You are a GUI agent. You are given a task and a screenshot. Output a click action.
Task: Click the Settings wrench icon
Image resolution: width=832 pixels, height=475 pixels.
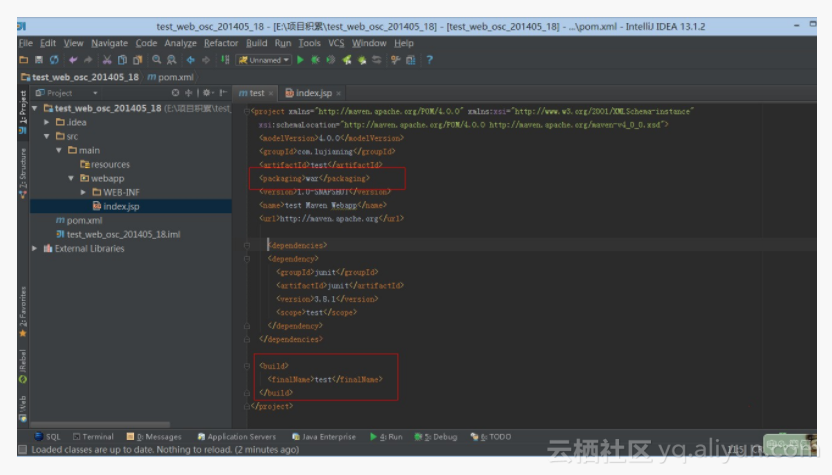tap(395, 60)
